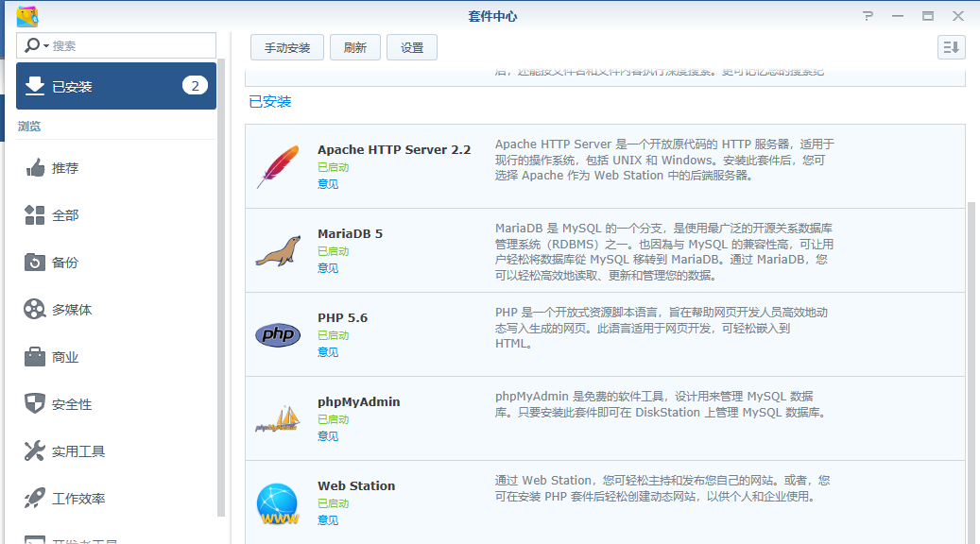The image size is (980, 544).
Task: Open the 设置 dialog
Action: 411,46
